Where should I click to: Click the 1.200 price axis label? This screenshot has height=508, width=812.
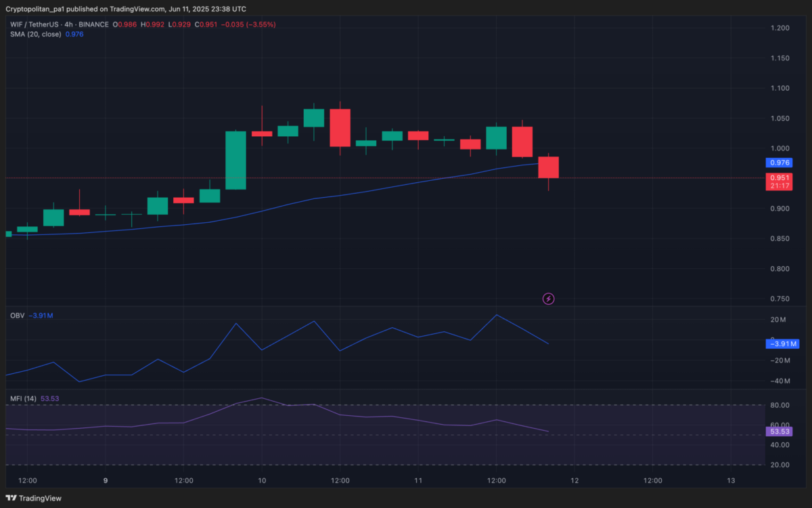pos(780,28)
